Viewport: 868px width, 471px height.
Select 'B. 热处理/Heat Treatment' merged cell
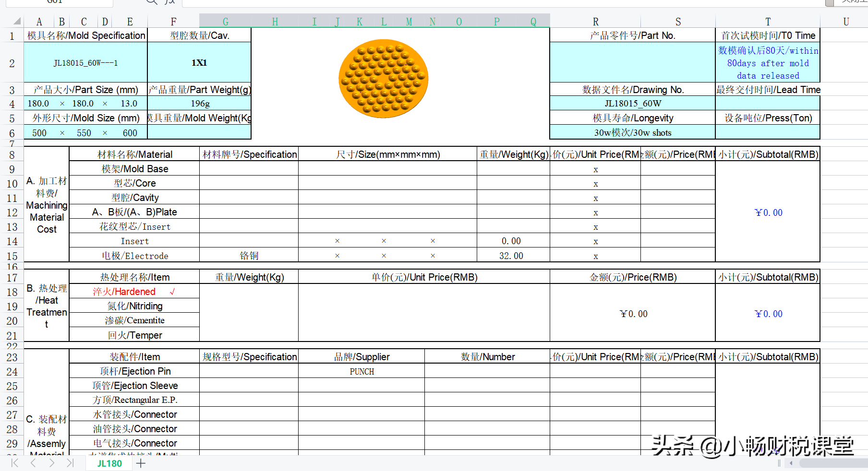[47, 306]
